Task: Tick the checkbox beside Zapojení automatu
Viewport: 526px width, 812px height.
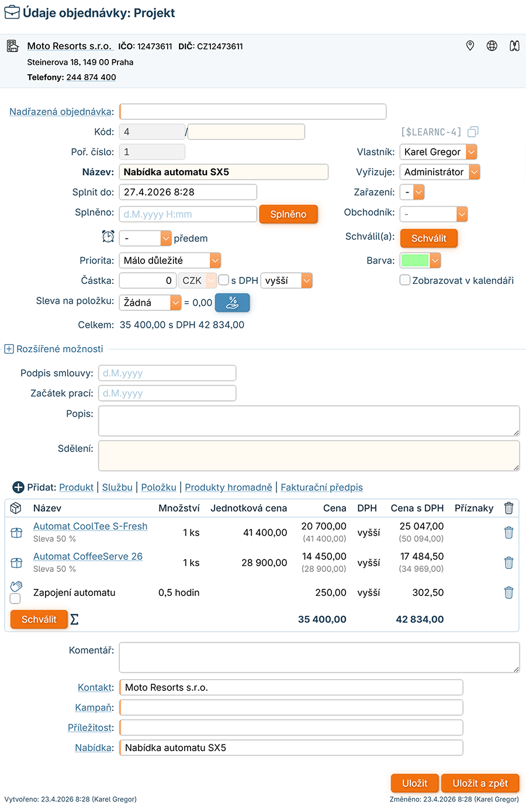Action: pyautogui.click(x=15, y=598)
